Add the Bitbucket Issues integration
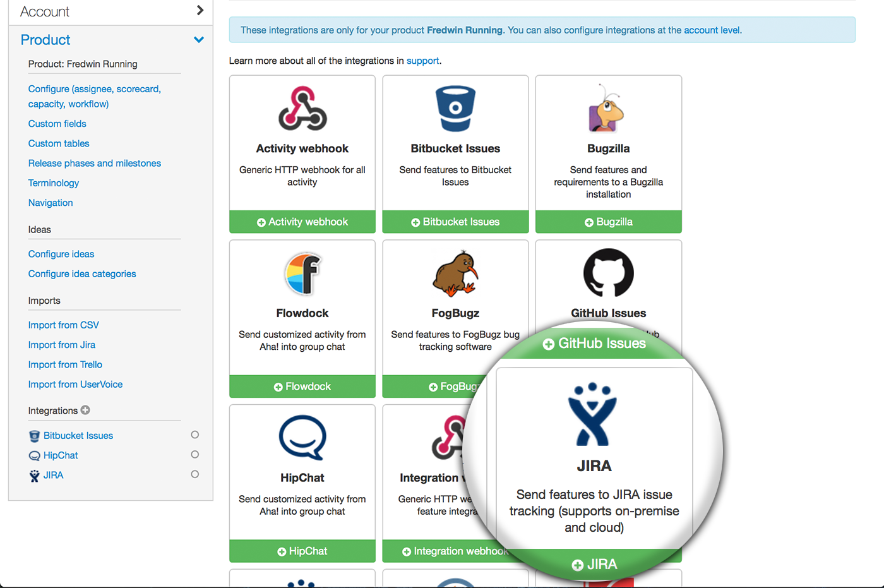 455,222
